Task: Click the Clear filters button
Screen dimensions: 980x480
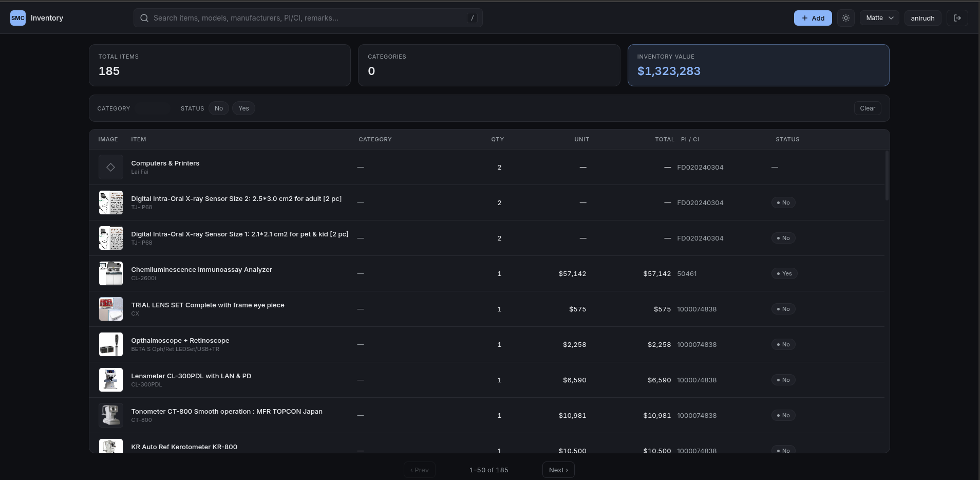Action: 867,108
